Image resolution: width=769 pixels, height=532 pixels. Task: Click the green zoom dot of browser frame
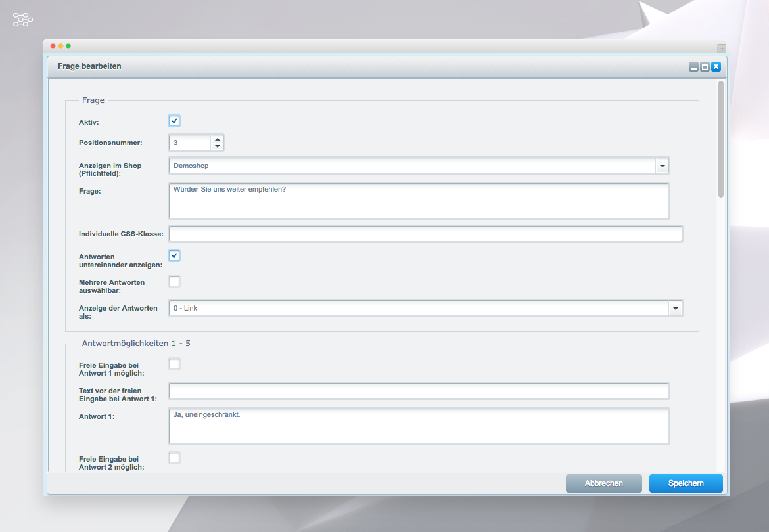68,46
